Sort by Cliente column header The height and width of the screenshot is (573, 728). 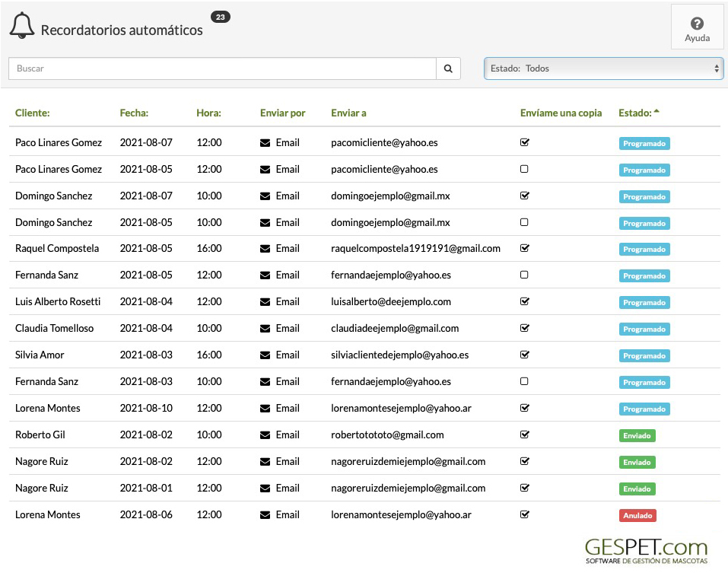(x=33, y=113)
